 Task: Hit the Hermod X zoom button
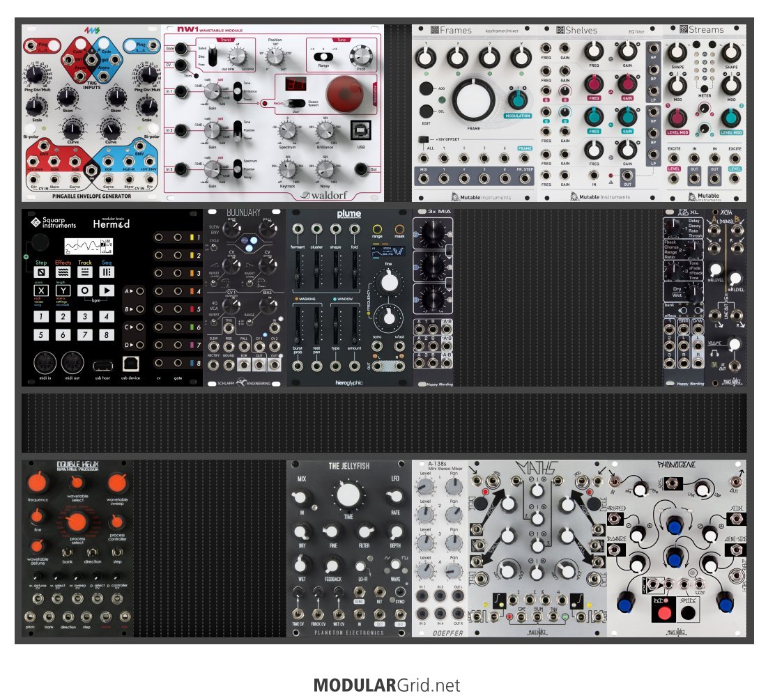(41, 290)
